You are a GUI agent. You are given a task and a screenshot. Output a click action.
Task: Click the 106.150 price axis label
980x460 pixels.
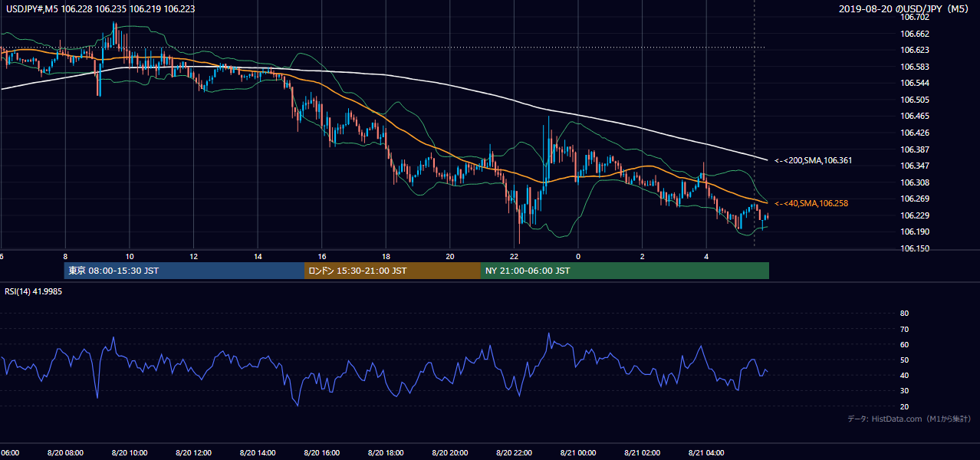click(915, 248)
